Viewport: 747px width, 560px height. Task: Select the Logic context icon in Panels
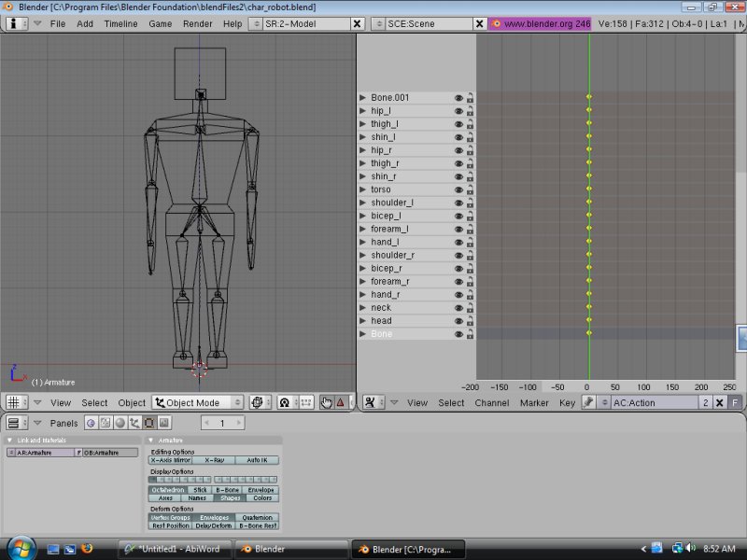tap(92, 424)
